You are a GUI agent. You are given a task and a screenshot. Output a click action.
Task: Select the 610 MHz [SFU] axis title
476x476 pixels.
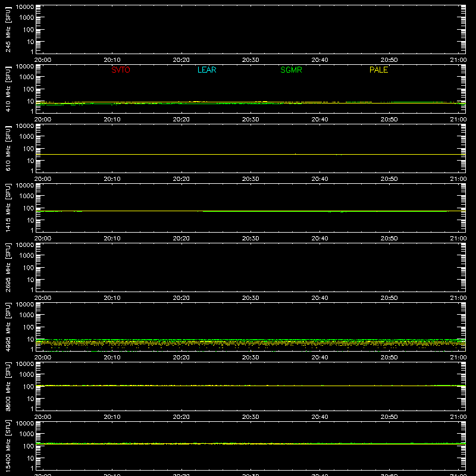[x=8, y=148]
